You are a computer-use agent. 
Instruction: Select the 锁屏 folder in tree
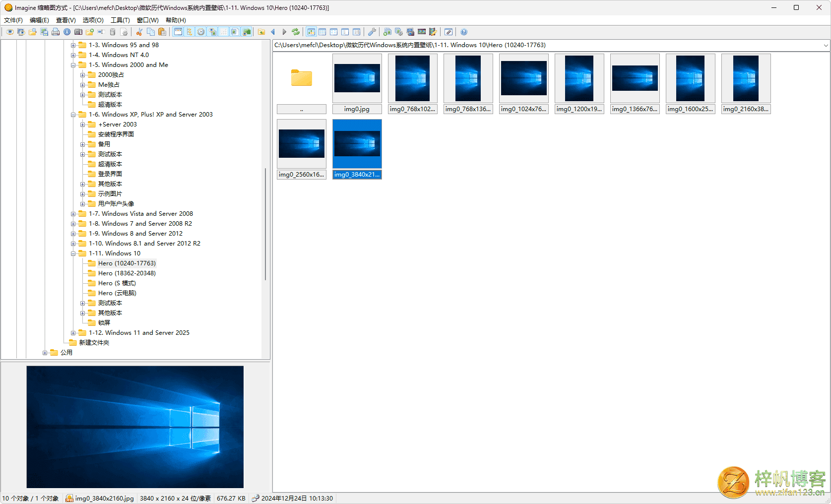tap(104, 323)
